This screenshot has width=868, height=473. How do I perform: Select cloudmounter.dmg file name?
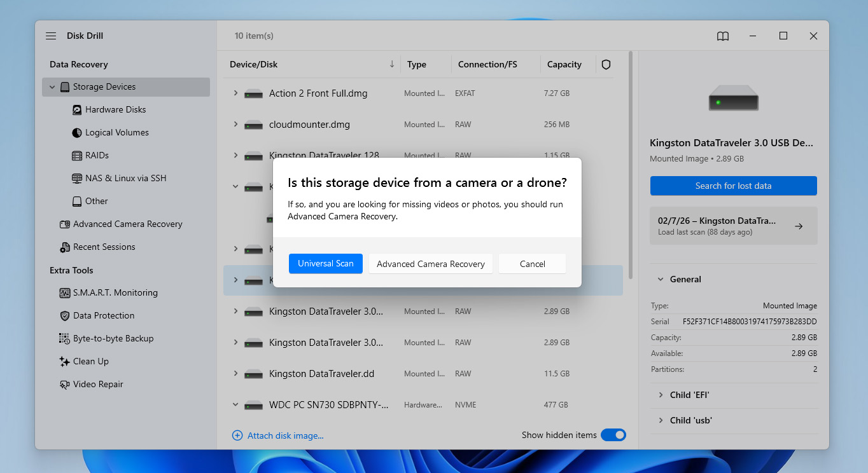[309, 125]
